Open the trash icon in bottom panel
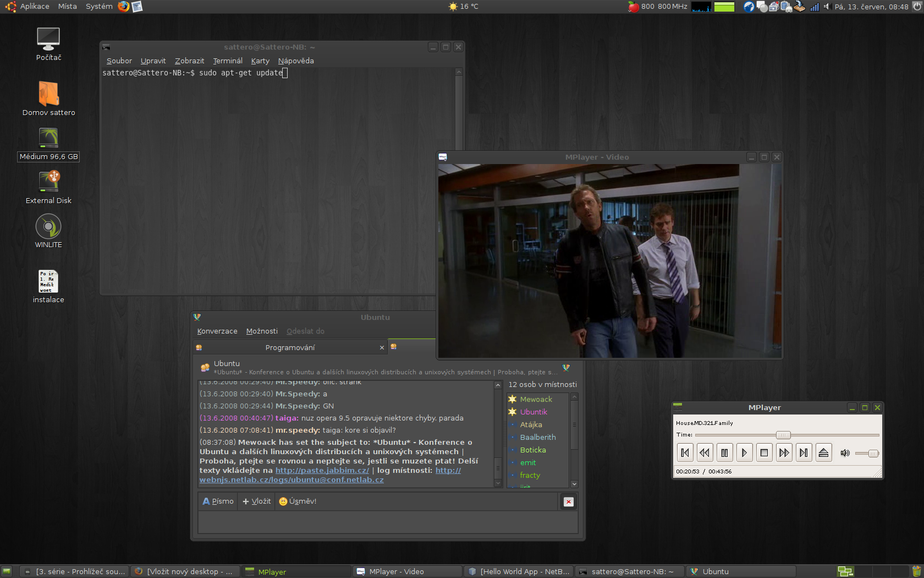 (916, 571)
